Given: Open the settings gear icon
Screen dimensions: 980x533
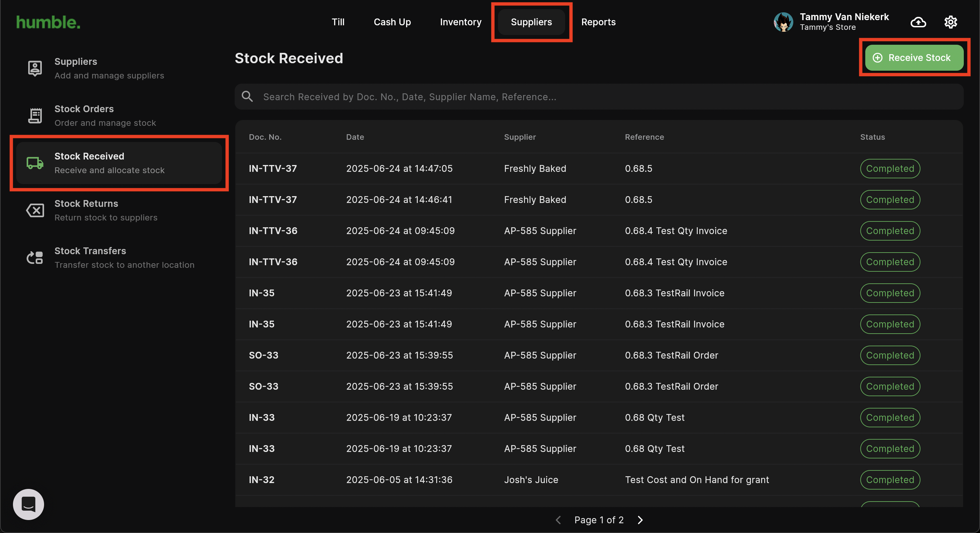Looking at the screenshot, I should pos(950,22).
